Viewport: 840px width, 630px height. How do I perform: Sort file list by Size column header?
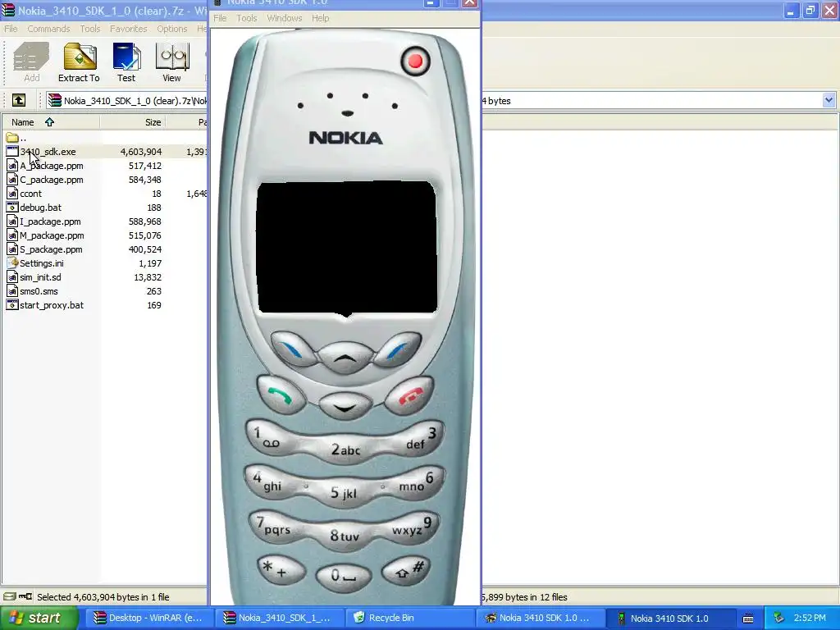click(133, 122)
